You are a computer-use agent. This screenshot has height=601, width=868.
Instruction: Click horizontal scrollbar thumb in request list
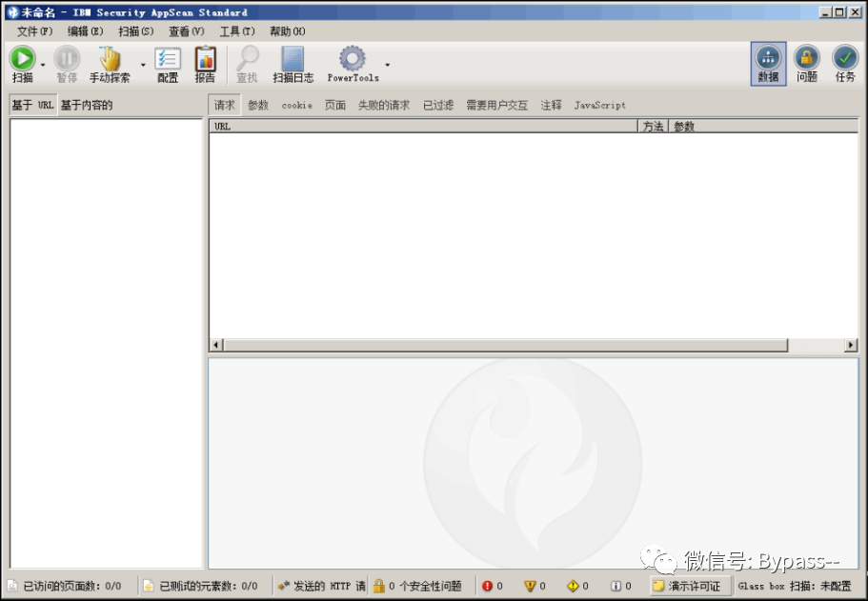coord(505,346)
